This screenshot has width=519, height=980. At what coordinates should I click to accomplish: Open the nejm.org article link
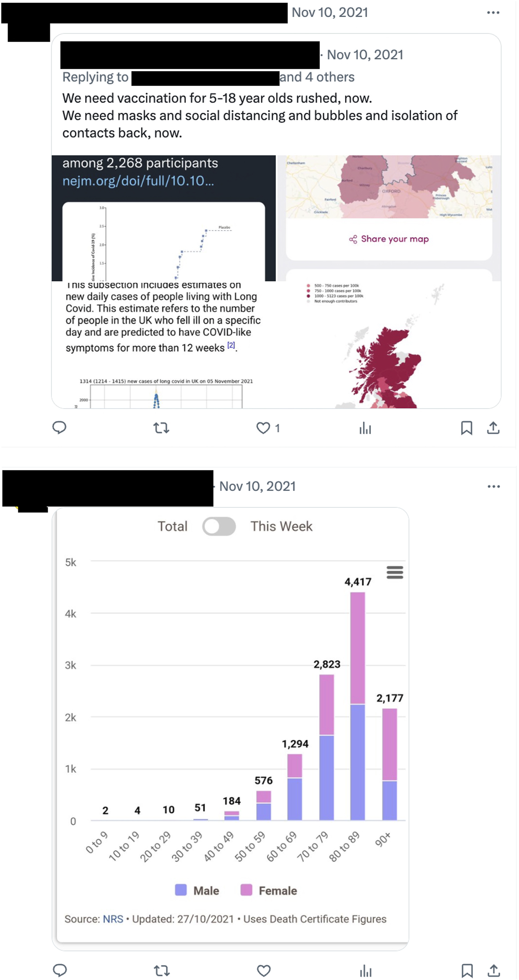tap(138, 181)
